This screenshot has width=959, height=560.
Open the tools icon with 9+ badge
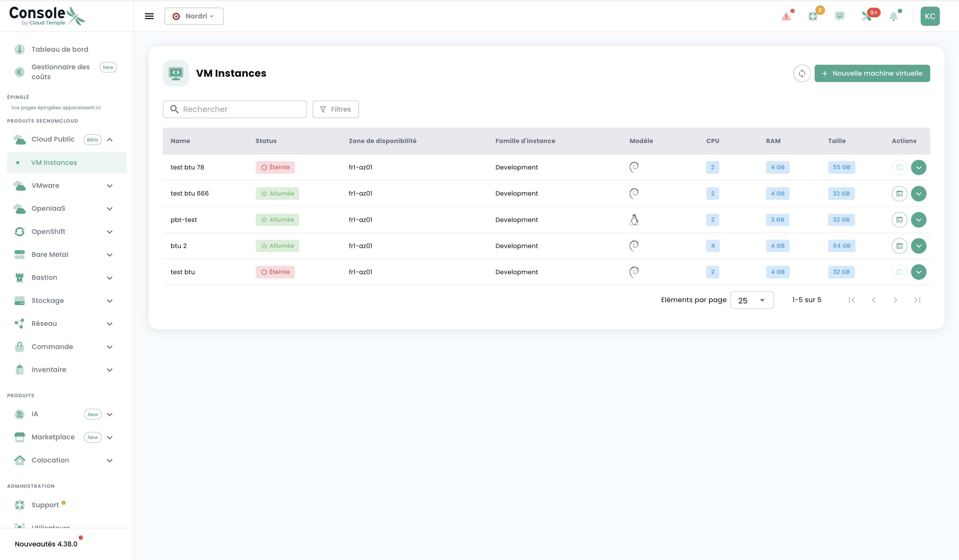click(867, 16)
